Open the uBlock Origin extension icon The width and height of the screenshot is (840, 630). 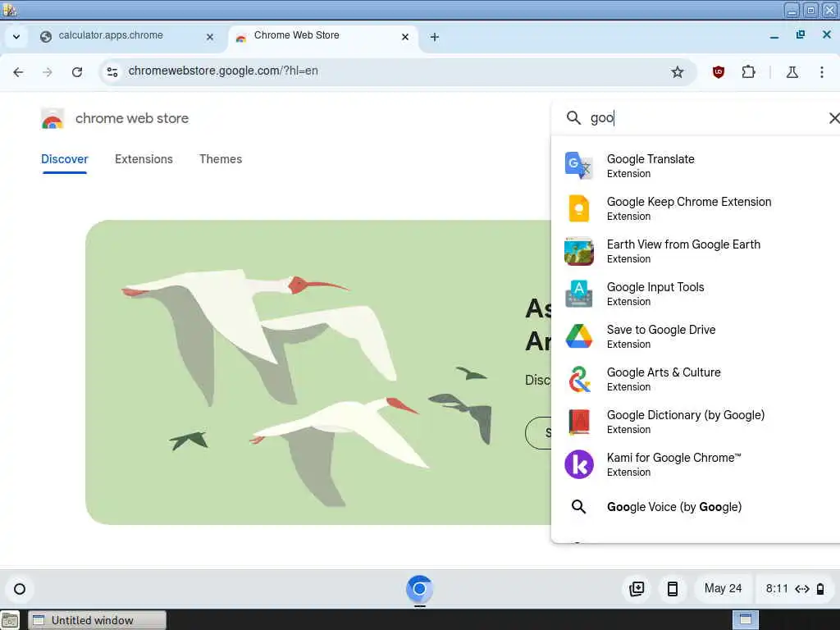pyautogui.click(x=719, y=72)
